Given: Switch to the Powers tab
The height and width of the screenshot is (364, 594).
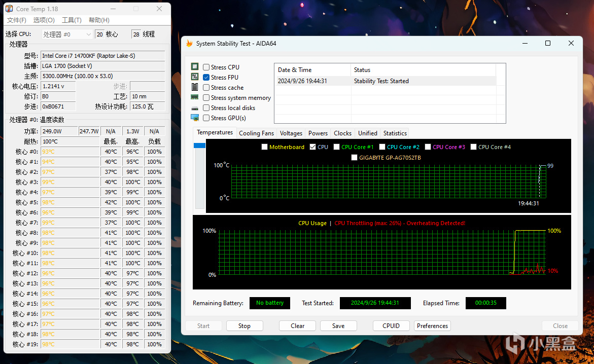Looking at the screenshot, I should [x=318, y=133].
